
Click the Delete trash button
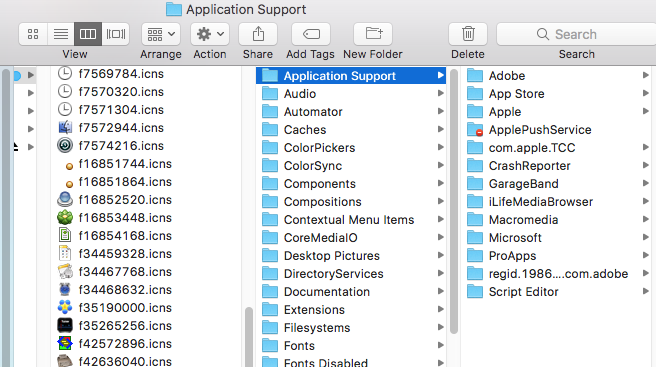pos(468,34)
